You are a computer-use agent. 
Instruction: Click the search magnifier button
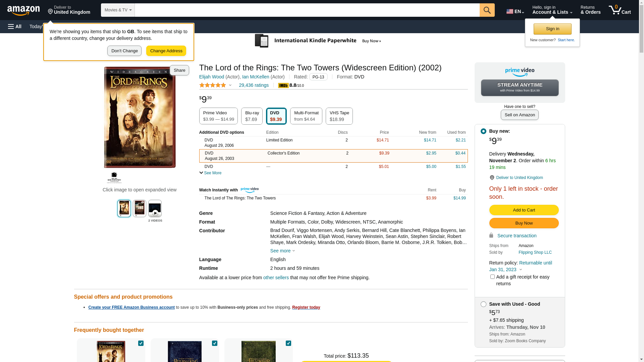point(487,10)
